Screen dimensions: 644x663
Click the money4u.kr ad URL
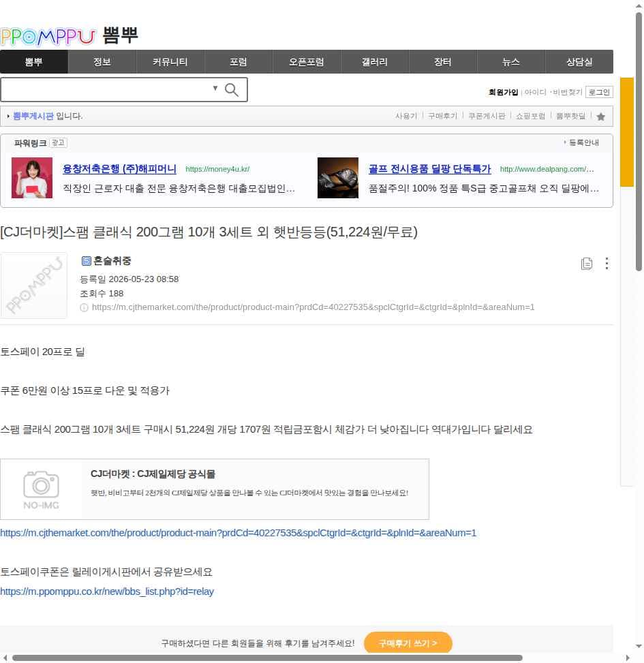[x=217, y=169]
